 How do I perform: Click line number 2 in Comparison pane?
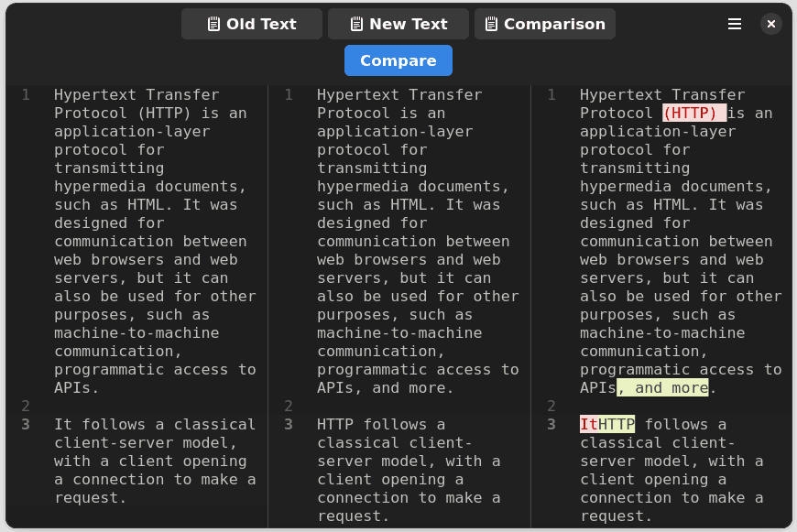(551, 406)
